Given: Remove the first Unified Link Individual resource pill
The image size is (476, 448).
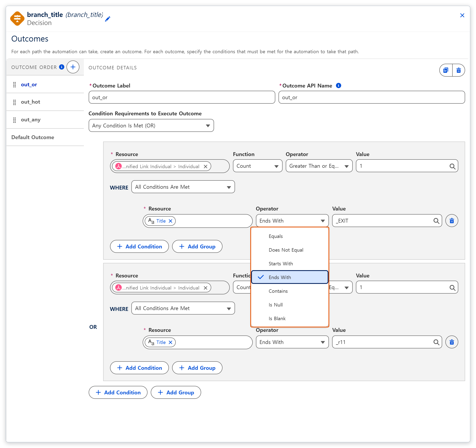Looking at the screenshot, I should (x=205, y=167).
